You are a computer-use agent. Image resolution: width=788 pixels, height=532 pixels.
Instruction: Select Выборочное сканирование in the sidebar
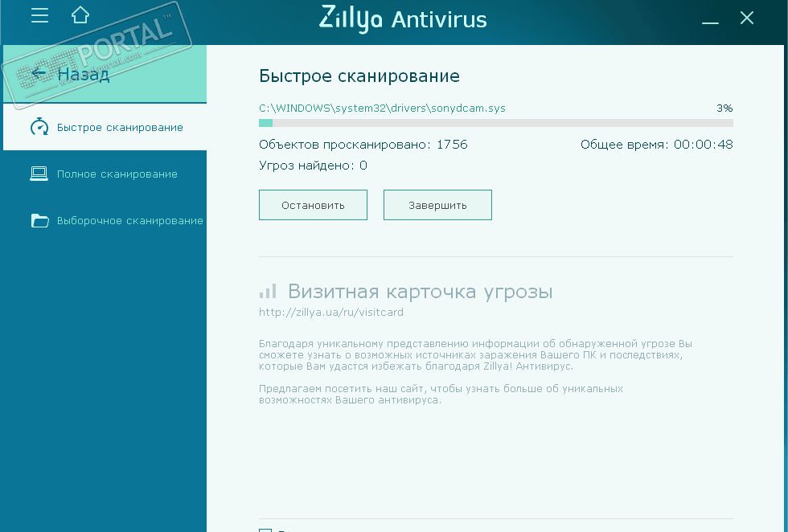coord(105,220)
